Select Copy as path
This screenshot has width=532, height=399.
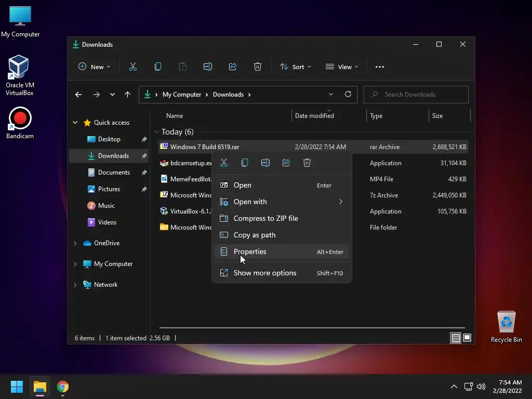(282, 235)
